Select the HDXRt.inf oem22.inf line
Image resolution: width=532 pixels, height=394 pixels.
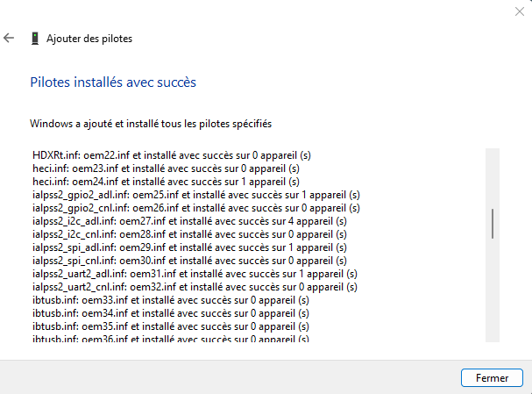coord(171,155)
